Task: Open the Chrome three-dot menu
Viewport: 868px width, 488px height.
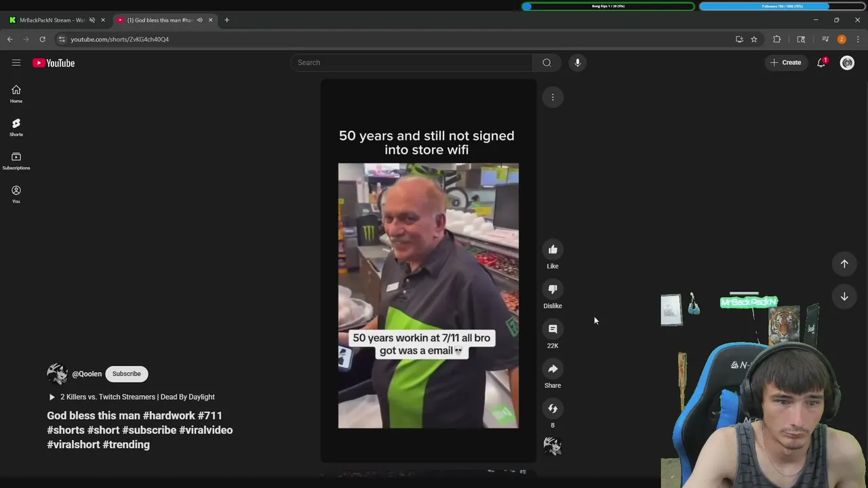Action: pyautogui.click(x=858, y=39)
